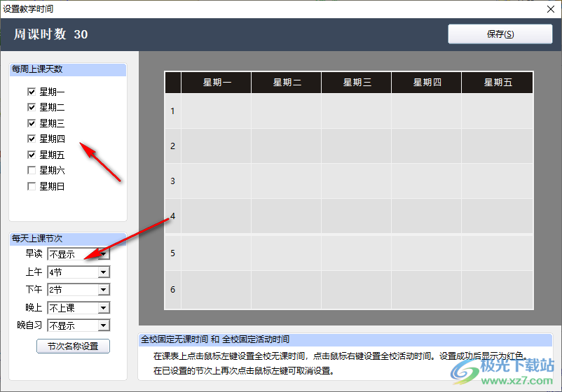Image resolution: width=562 pixels, height=392 pixels.
Task: Click the 星期二 period 3 timetable cell
Action: [287, 181]
